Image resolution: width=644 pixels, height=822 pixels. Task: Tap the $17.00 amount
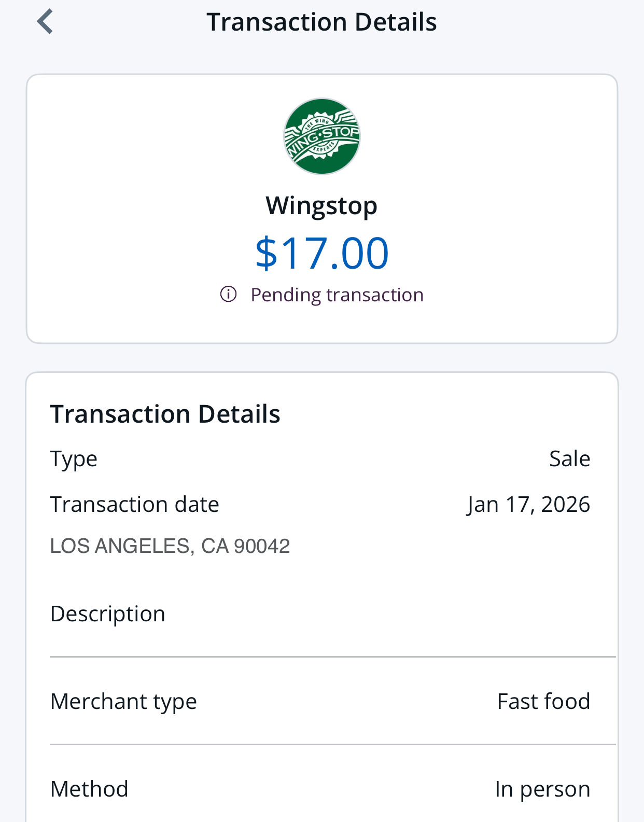click(321, 253)
